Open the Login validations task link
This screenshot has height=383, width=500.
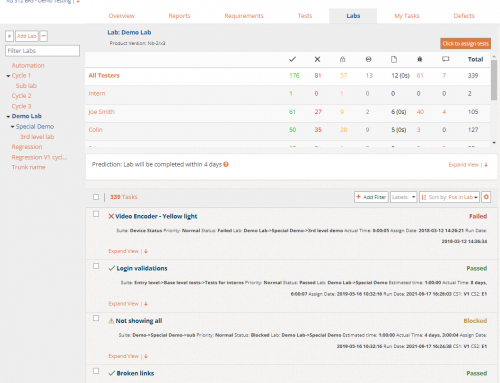pos(142,268)
